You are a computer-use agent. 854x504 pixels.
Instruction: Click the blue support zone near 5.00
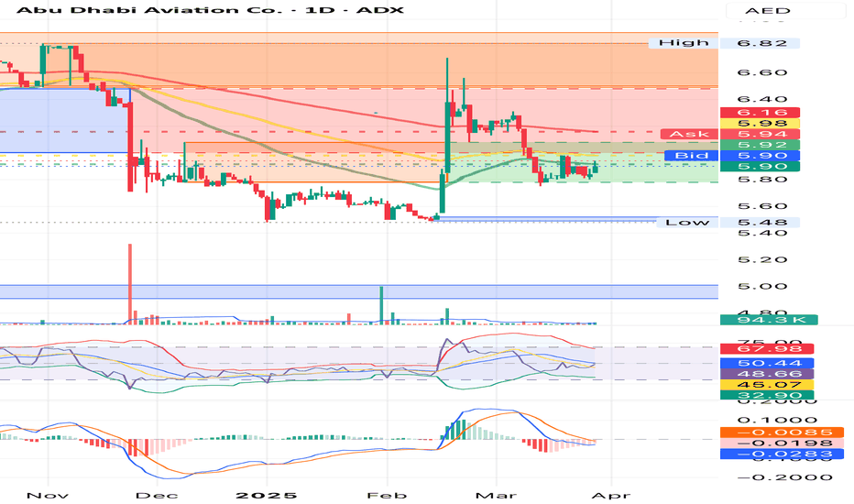pos(359,291)
